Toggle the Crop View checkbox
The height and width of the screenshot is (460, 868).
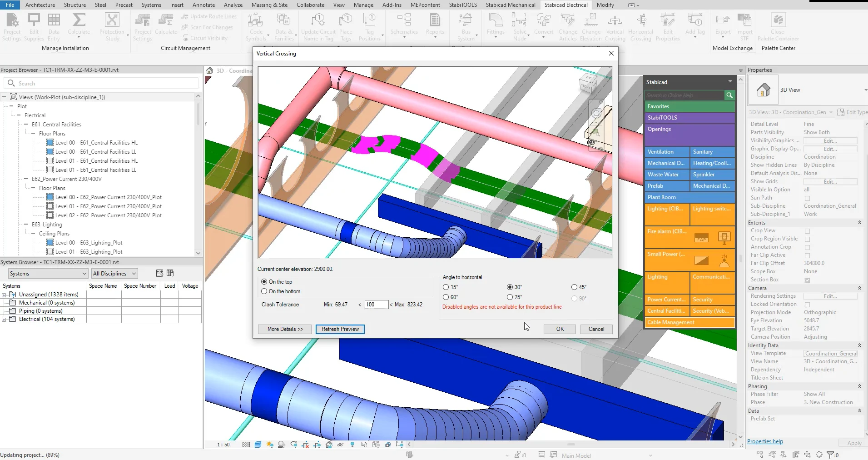pyautogui.click(x=807, y=231)
